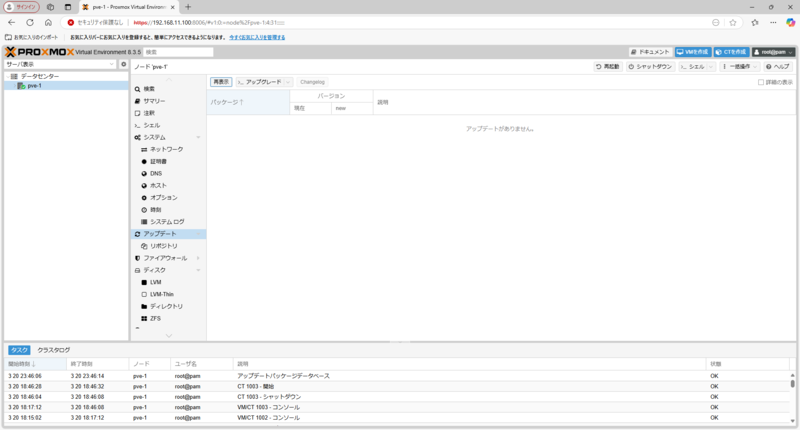Click the CTを作成 button
Image resolution: width=800 pixels, height=430 pixels.
731,52
